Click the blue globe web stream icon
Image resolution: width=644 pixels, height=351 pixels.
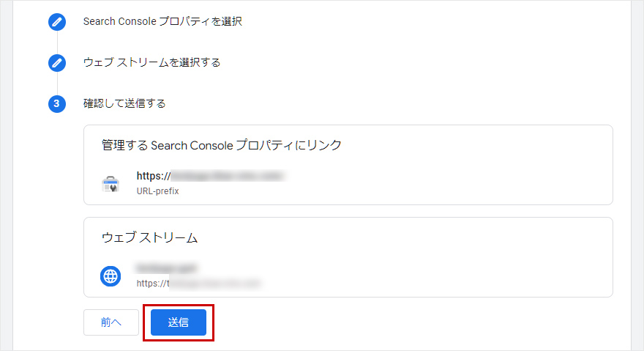pos(111,276)
